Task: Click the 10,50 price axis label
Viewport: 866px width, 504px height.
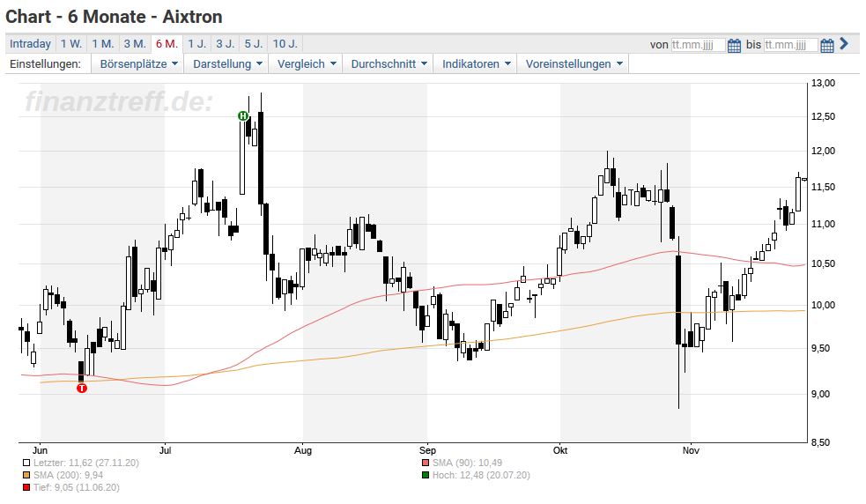Action: click(x=823, y=264)
